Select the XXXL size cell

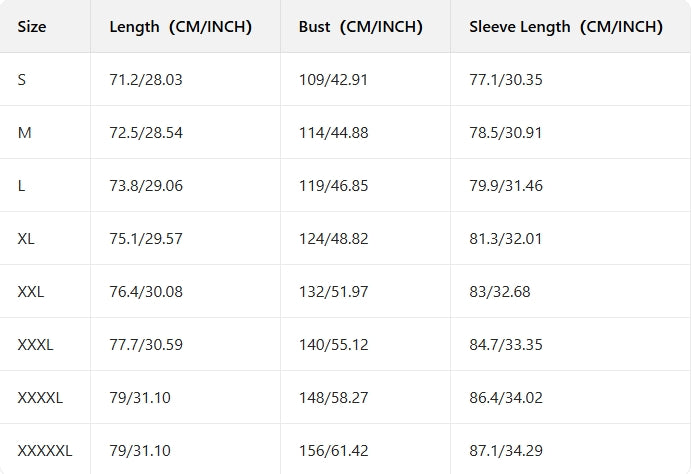point(35,345)
